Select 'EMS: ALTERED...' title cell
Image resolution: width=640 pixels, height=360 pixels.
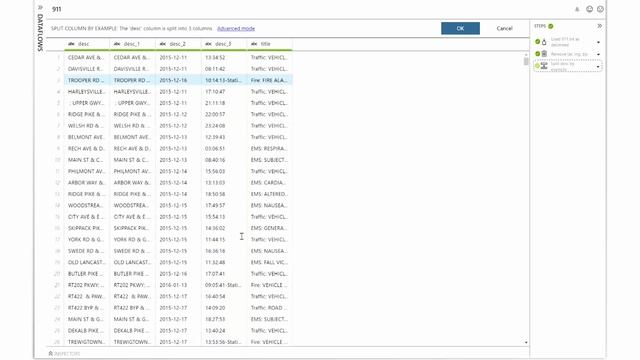pyautogui.click(x=269, y=194)
